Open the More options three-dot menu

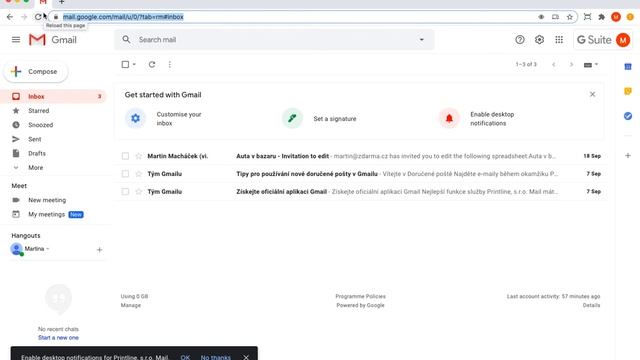(x=170, y=64)
